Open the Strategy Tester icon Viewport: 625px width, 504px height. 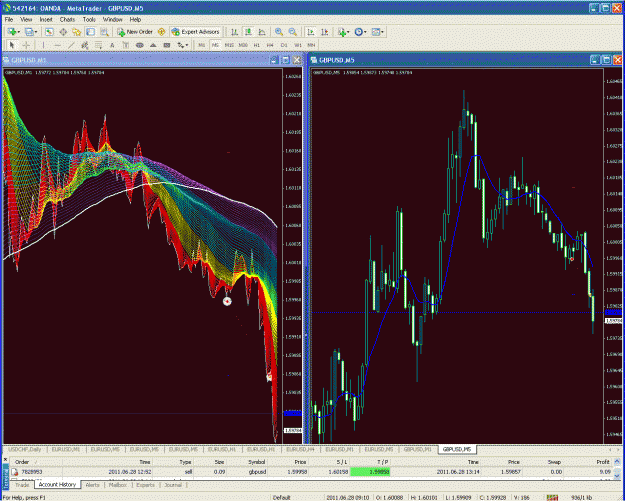pos(104,32)
